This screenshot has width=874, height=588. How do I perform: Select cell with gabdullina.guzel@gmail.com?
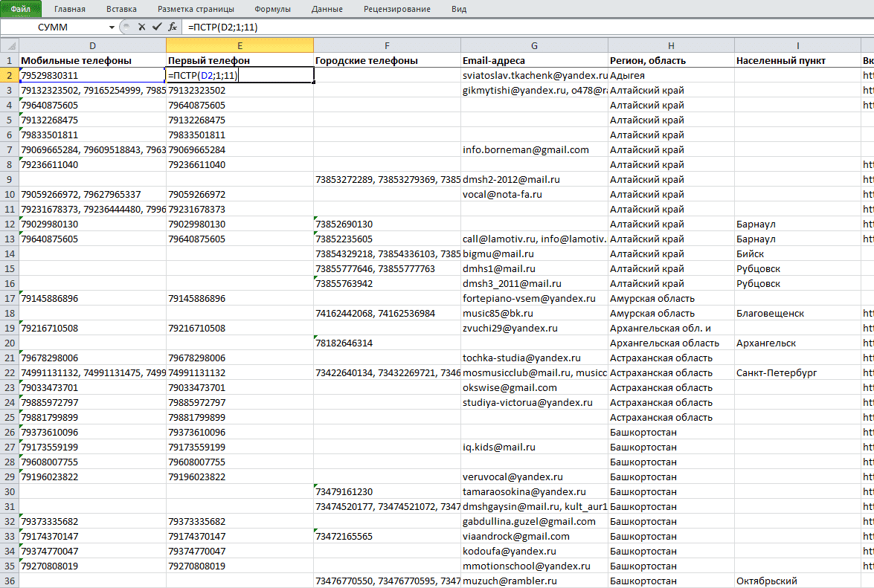534,521
